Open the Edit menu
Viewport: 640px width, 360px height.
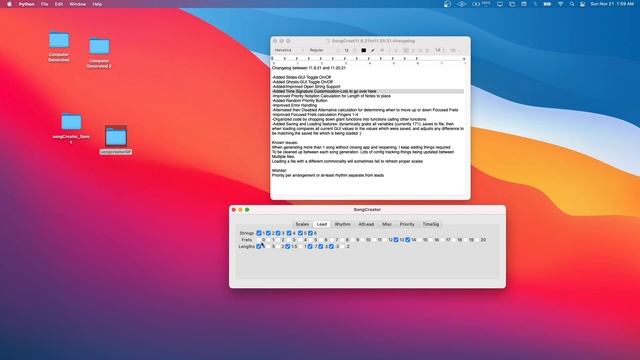59,4
